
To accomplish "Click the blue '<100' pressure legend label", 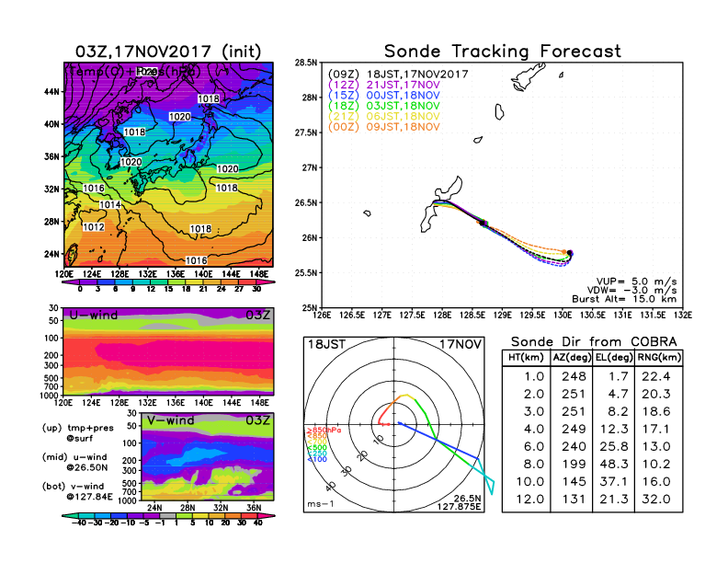I will pos(316,459).
